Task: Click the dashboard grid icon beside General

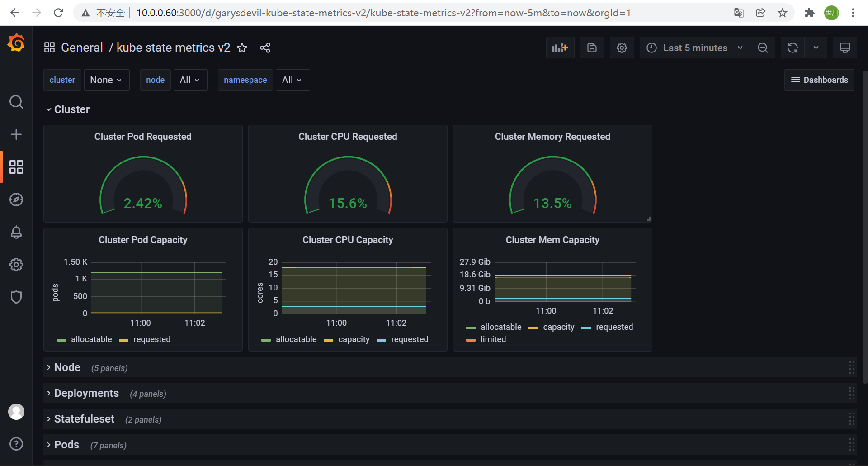Action: tap(49, 48)
